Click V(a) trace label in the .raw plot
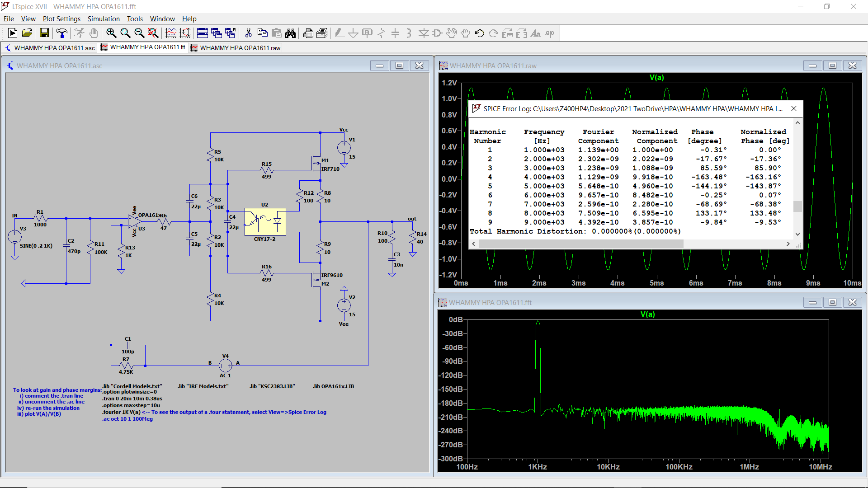Image resolution: width=868 pixels, height=488 pixels. pos(656,78)
